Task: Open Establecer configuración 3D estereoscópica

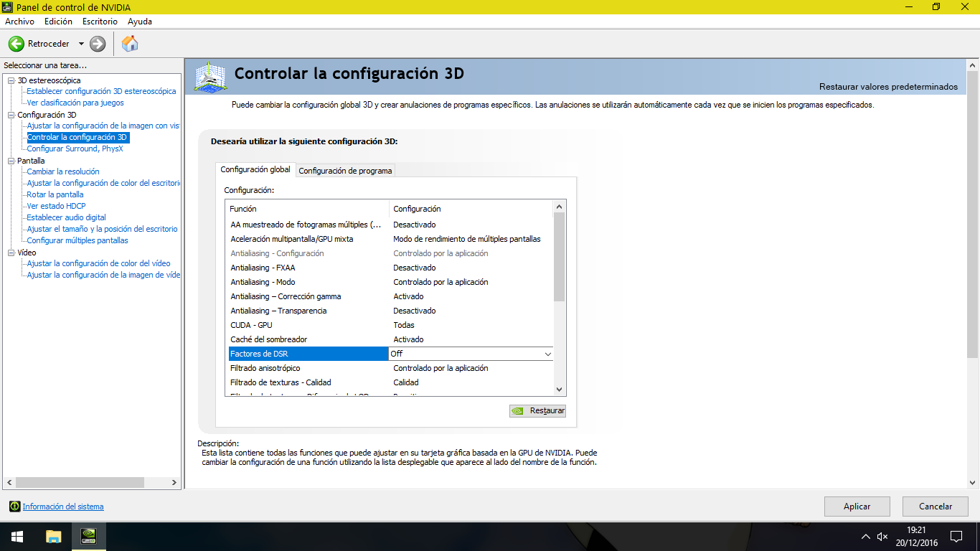Action: pyautogui.click(x=101, y=91)
